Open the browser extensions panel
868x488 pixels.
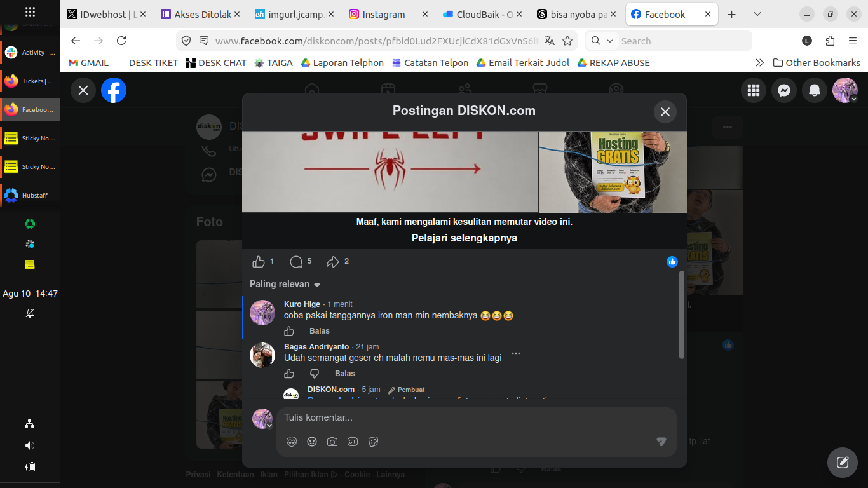830,41
